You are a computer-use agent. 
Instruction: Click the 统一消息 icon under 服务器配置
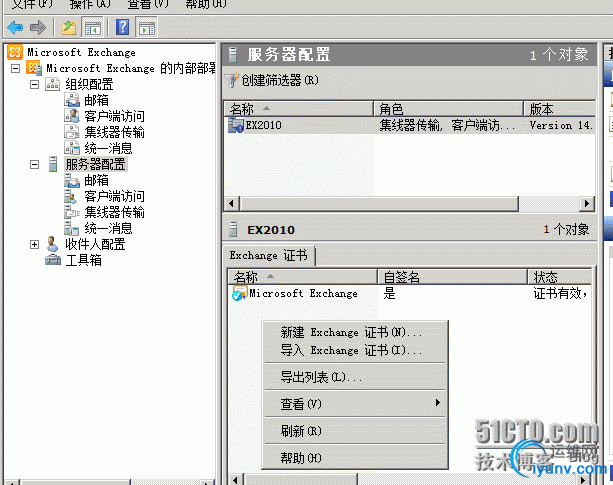point(72,228)
